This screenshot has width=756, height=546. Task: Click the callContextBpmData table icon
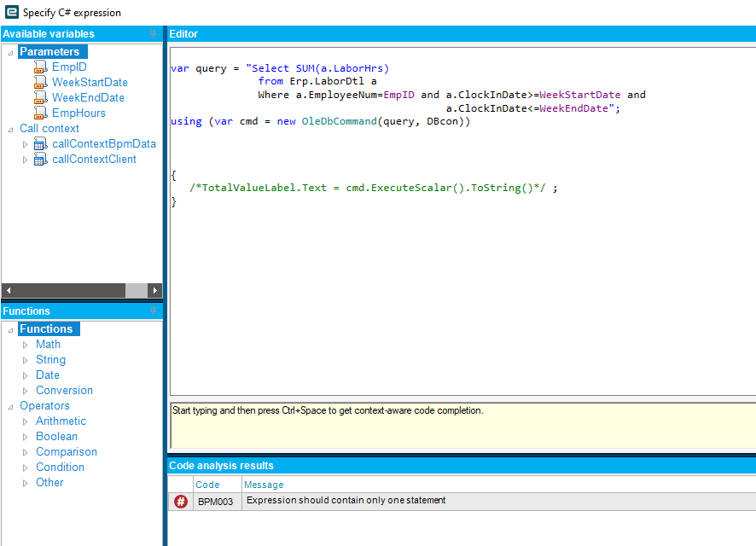point(40,144)
